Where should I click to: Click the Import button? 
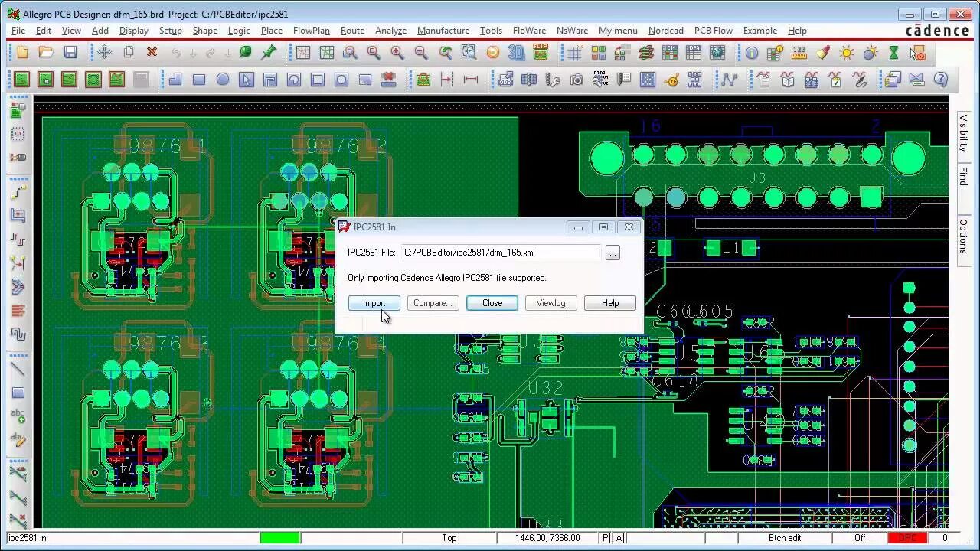[x=374, y=303]
